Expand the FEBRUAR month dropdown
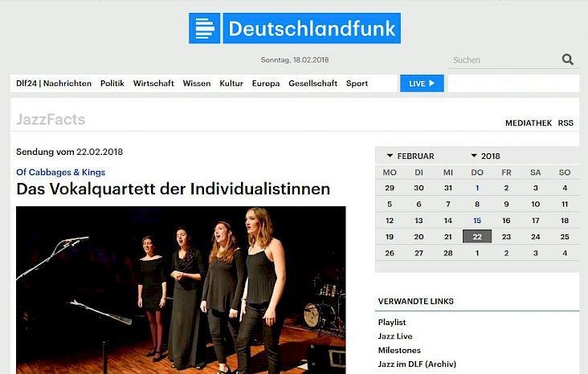 410,156
